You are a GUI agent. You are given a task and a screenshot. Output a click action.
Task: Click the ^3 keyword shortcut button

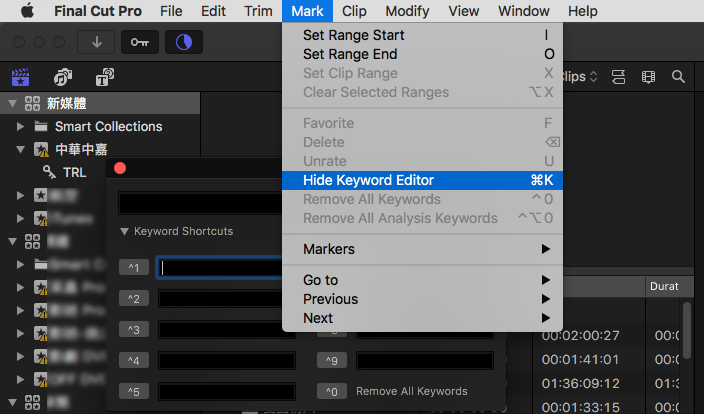point(134,330)
